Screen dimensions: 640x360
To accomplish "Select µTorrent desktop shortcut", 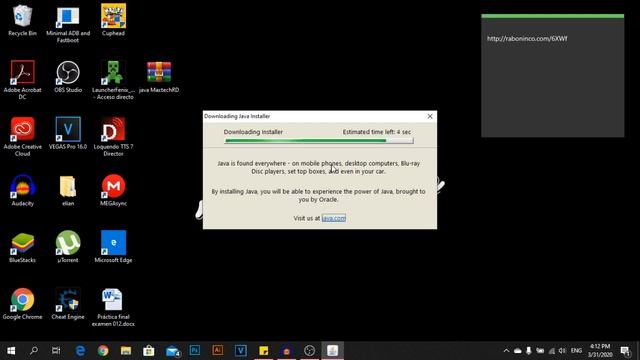I will pyautogui.click(x=68, y=247).
